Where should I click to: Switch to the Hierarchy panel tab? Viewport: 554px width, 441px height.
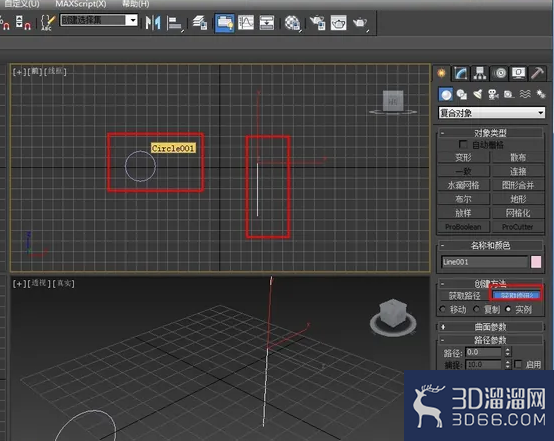[x=480, y=73]
